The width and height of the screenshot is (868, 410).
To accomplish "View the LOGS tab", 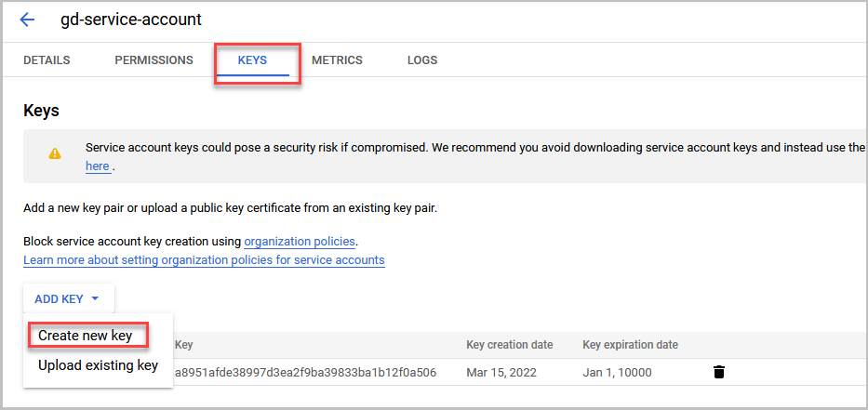I will (422, 60).
